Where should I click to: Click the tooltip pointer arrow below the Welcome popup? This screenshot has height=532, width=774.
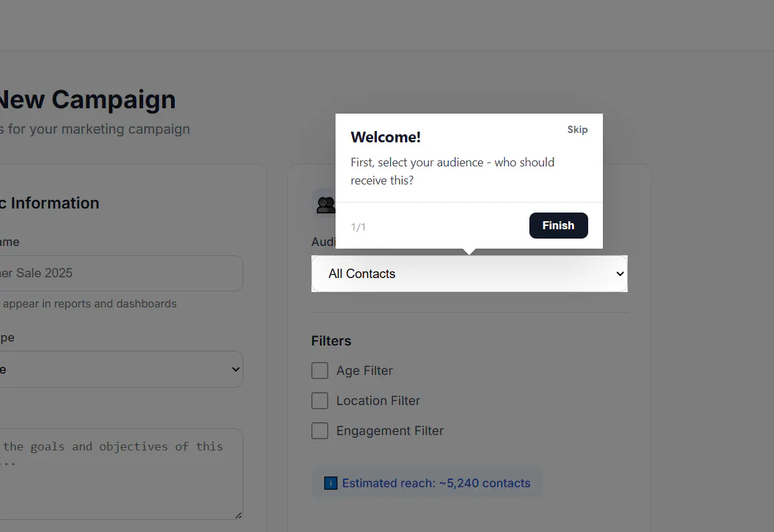click(x=469, y=252)
